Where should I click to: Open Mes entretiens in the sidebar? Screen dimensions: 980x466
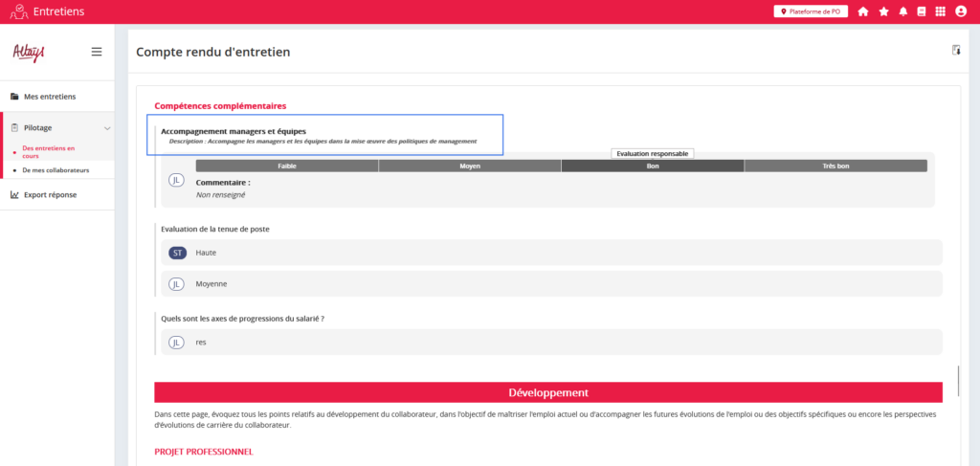50,97
